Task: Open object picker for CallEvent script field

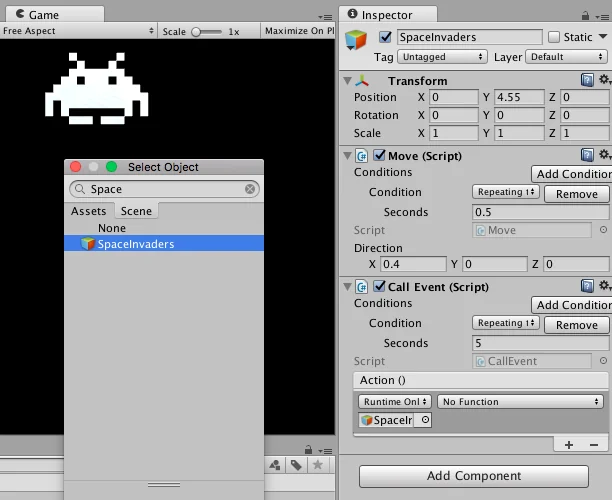Action: point(603,361)
